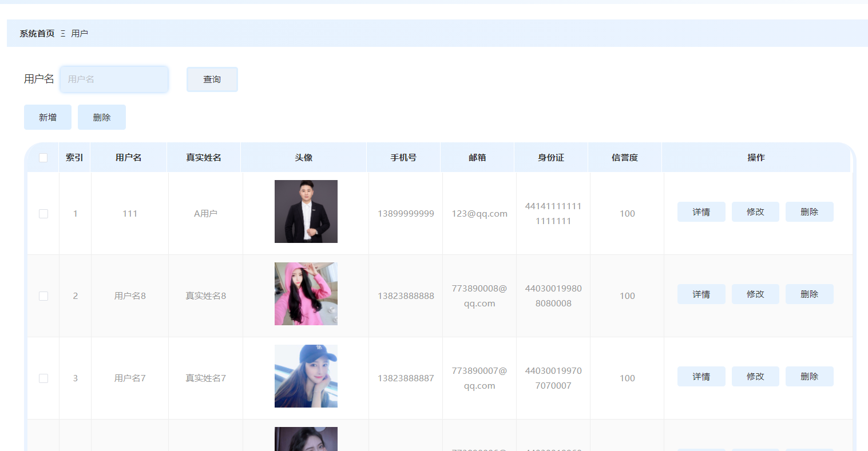This screenshot has width=868, height=451.
Task: Toggle the select-all checkbox in table header
Action: [43, 158]
